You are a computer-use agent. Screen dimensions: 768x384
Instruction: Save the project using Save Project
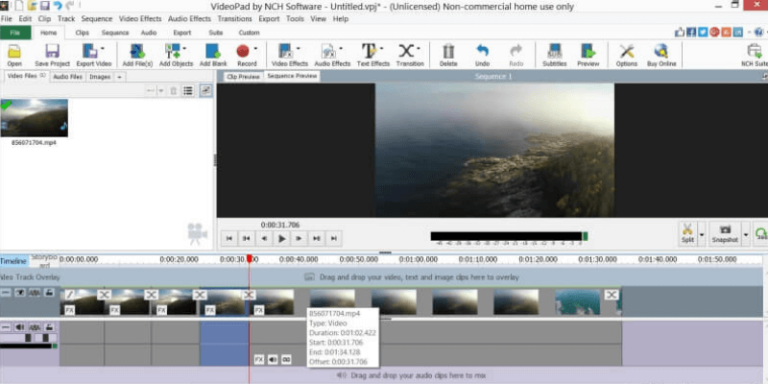52,54
